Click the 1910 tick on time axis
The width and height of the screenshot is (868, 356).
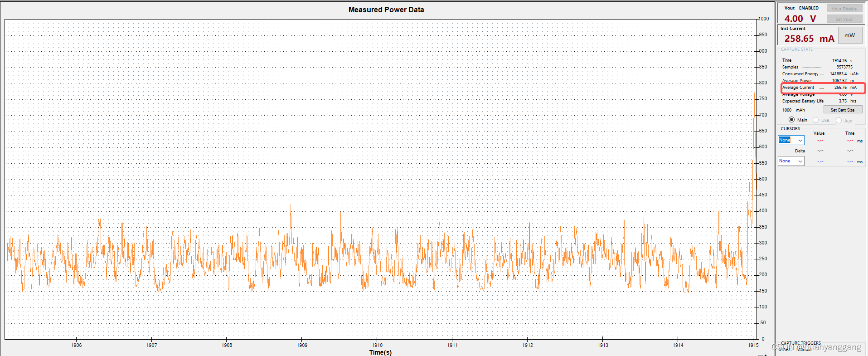pos(377,345)
